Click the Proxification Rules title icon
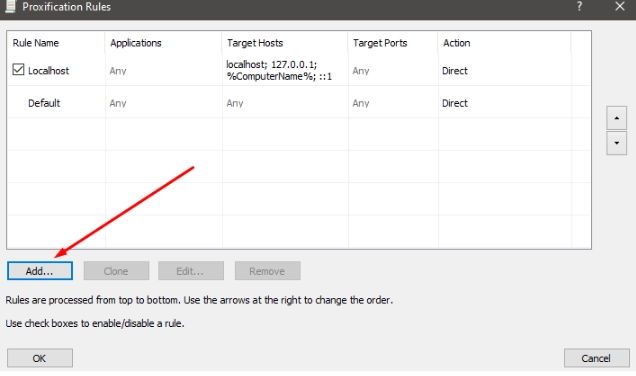This screenshot has width=636, height=376. pyautogui.click(x=10, y=6)
